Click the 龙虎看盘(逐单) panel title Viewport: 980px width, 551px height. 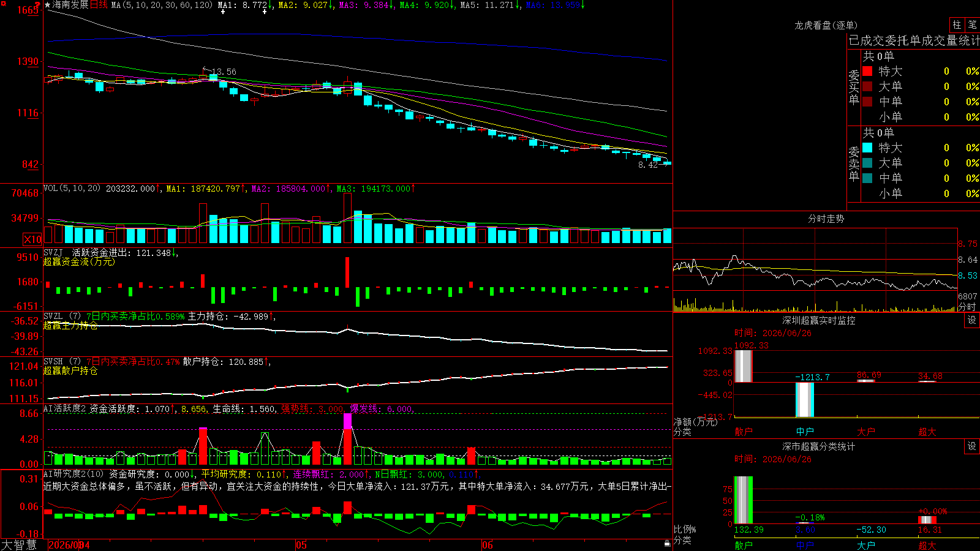pos(826,25)
